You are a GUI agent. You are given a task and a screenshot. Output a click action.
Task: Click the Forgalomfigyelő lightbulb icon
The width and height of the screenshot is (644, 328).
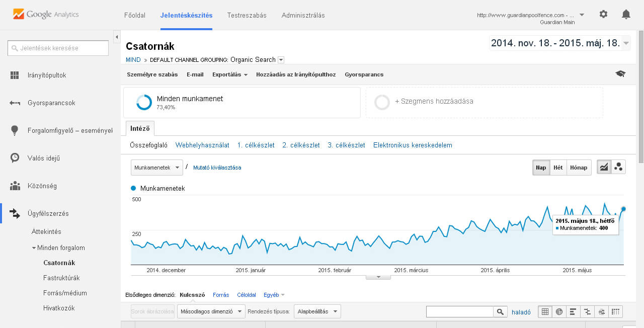click(15, 130)
